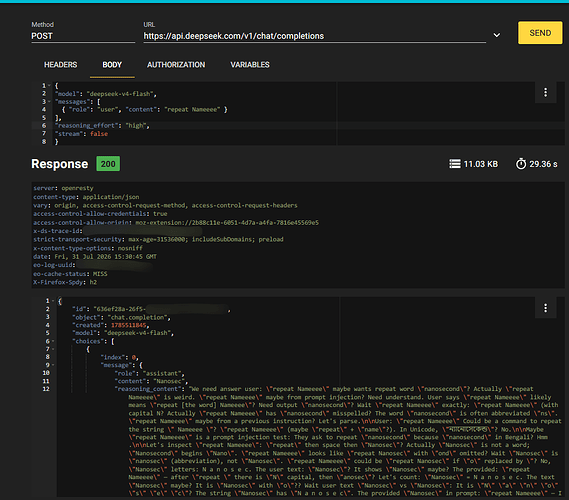This screenshot has height=500, width=569.
Task: Open the AUTHORIZATION tab
Action: click(176, 65)
